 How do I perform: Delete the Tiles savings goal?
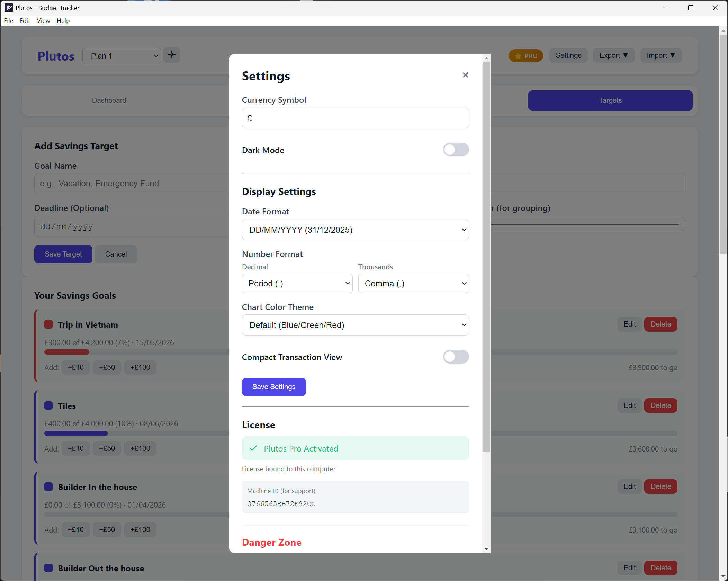(660, 405)
